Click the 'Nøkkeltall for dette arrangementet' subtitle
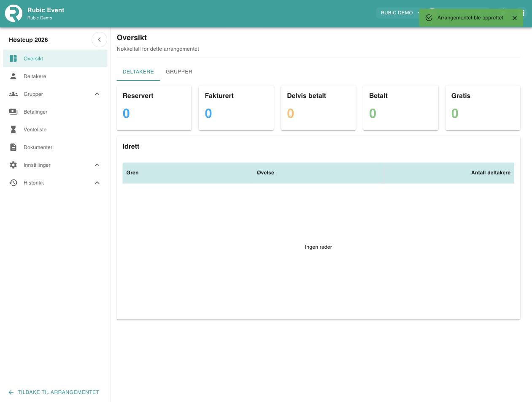The image size is (532, 402). point(158,49)
